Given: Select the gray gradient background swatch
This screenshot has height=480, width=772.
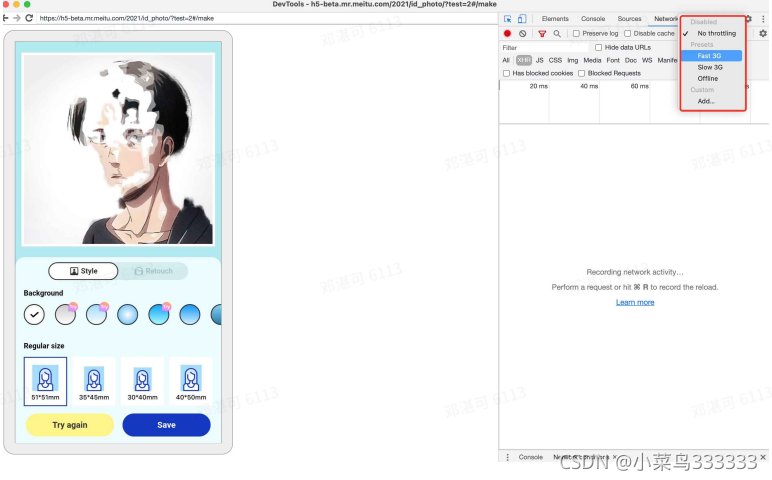Looking at the screenshot, I should pos(65,315).
